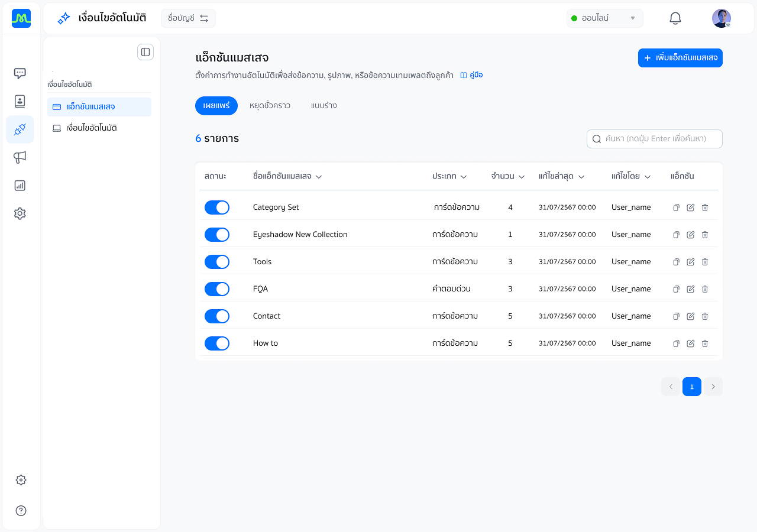
Task: Toggle off Eyeshadow New Collection switch
Action: pos(217,235)
